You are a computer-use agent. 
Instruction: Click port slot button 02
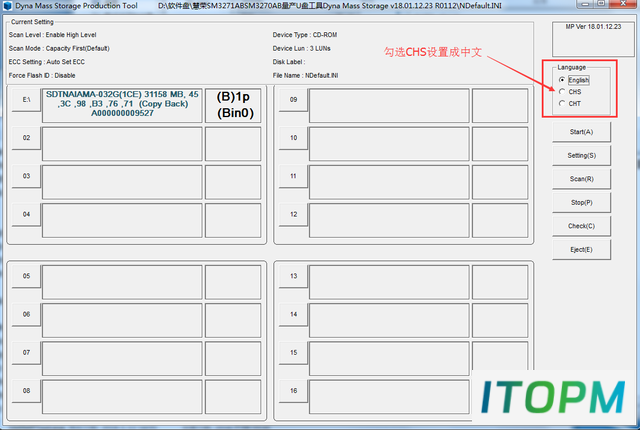[x=27, y=138]
